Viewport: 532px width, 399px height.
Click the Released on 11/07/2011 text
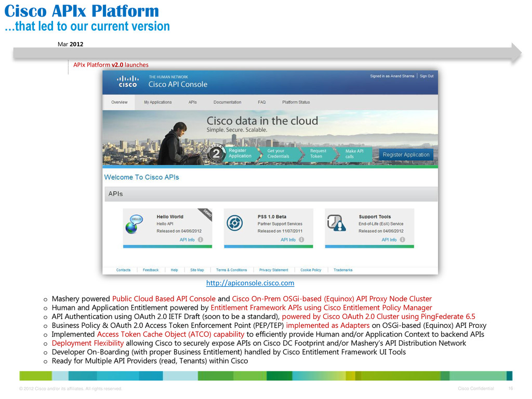(x=280, y=231)
